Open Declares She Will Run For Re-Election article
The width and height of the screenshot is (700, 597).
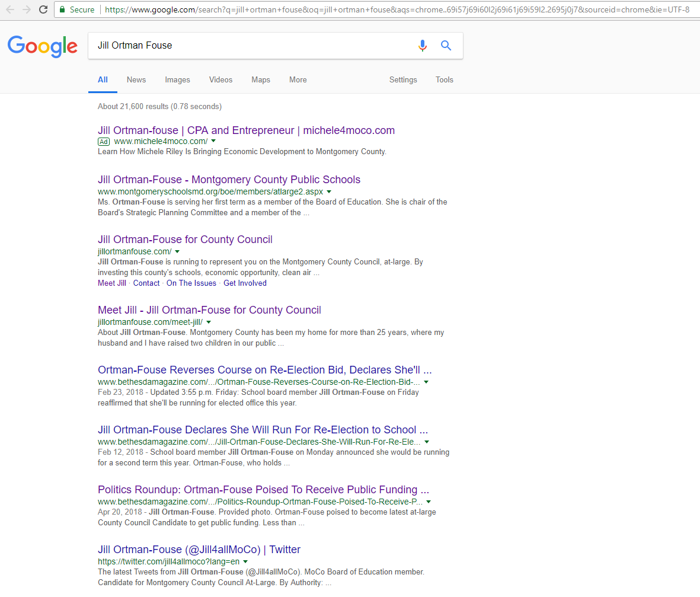click(x=263, y=430)
